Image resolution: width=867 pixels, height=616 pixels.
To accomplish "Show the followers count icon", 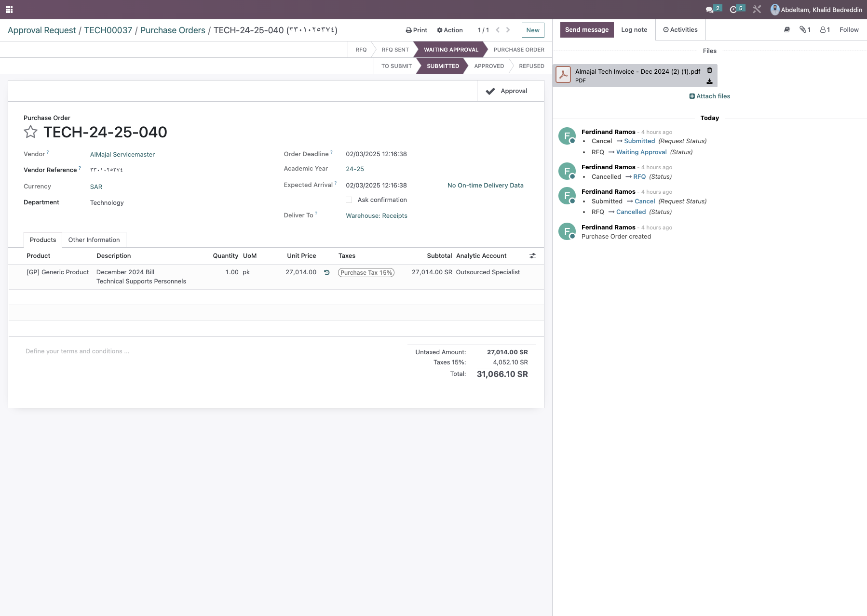I will click(825, 30).
